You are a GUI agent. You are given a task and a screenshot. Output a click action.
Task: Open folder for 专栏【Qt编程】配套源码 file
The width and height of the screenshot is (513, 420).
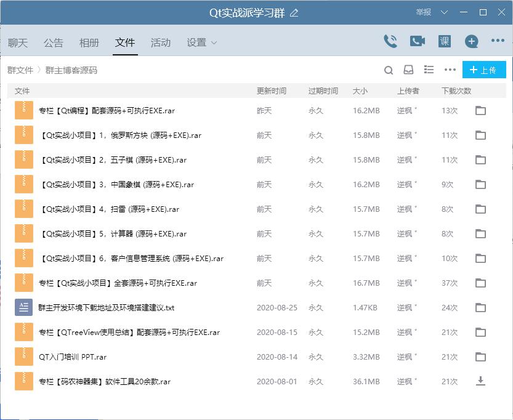coord(480,111)
